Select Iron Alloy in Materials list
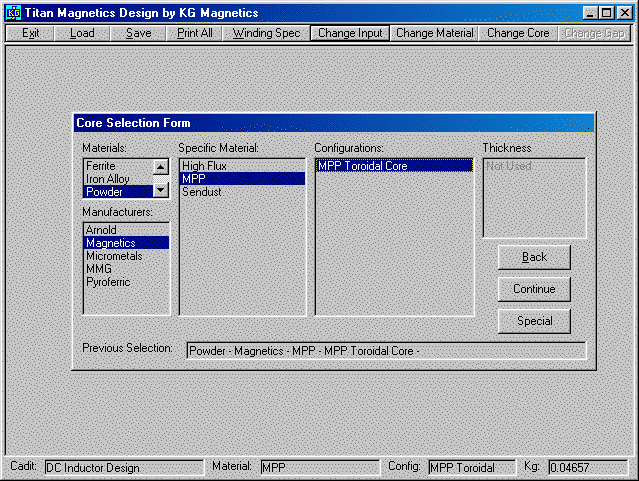 click(x=118, y=179)
